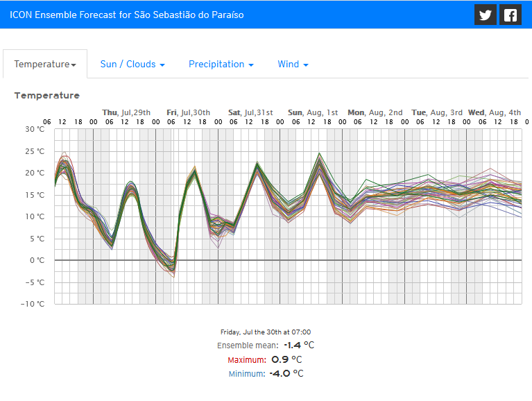Open the Temperature tab dropdown
This screenshot has width=532, height=401.
45,64
